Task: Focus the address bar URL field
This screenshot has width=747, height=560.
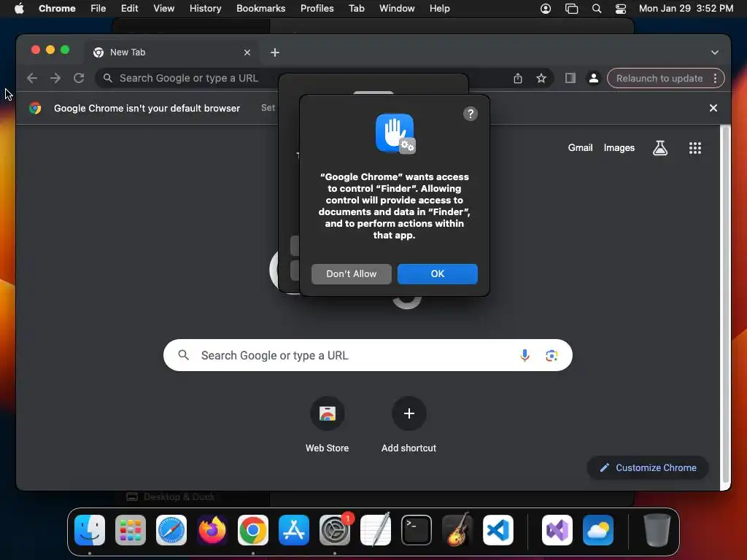Action: pyautogui.click(x=190, y=78)
